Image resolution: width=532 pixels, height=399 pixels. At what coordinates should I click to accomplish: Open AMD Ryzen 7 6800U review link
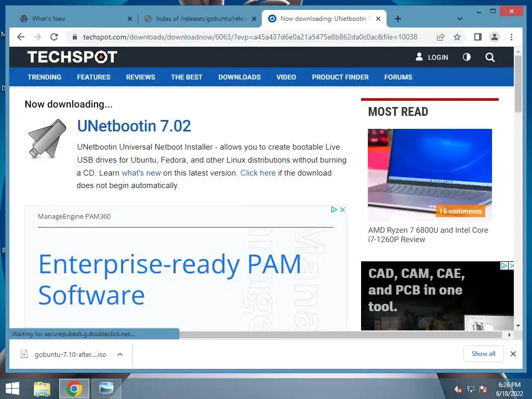click(428, 235)
